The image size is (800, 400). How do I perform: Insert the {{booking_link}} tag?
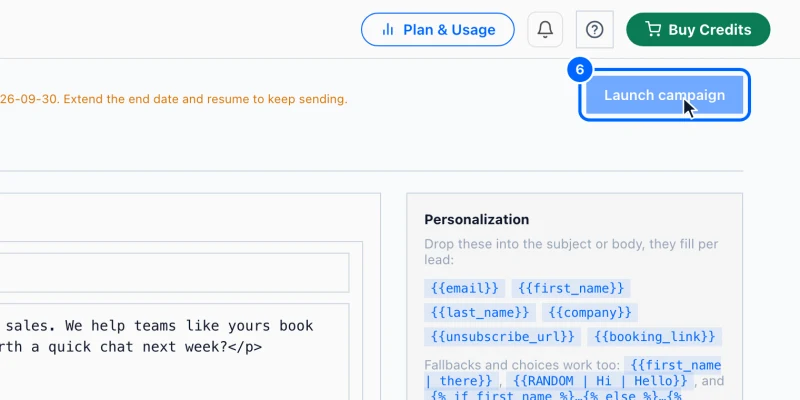pos(655,337)
